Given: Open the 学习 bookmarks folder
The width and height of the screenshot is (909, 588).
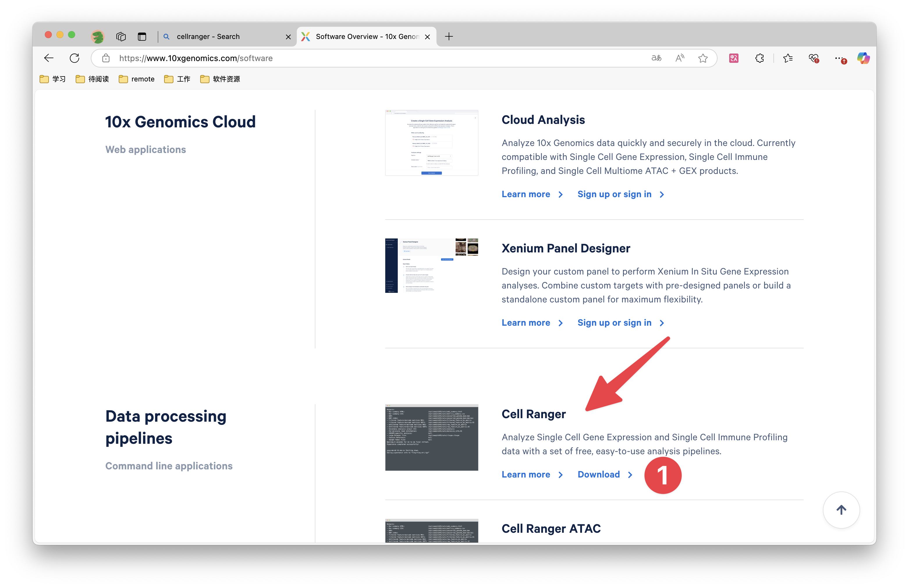Looking at the screenshot, I should 53,79.
